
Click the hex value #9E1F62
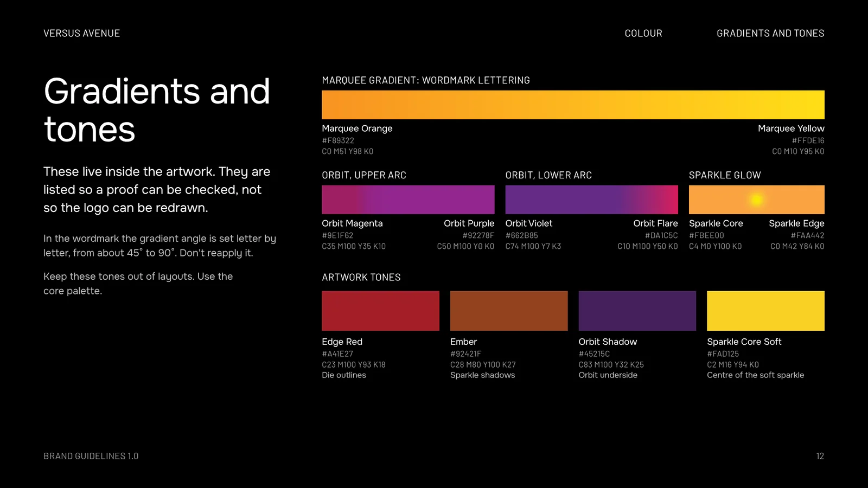pos(337,235)
